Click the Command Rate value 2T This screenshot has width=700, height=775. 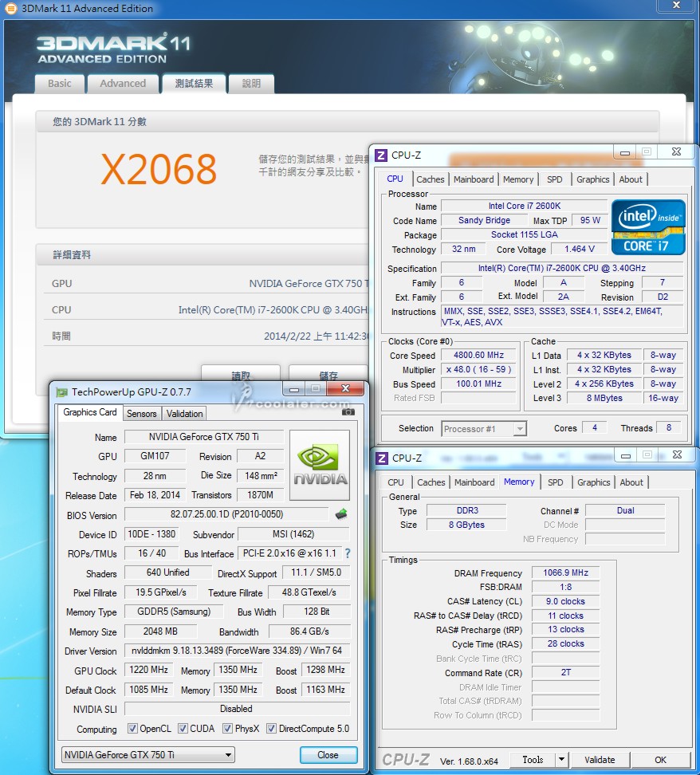[565, 673]
